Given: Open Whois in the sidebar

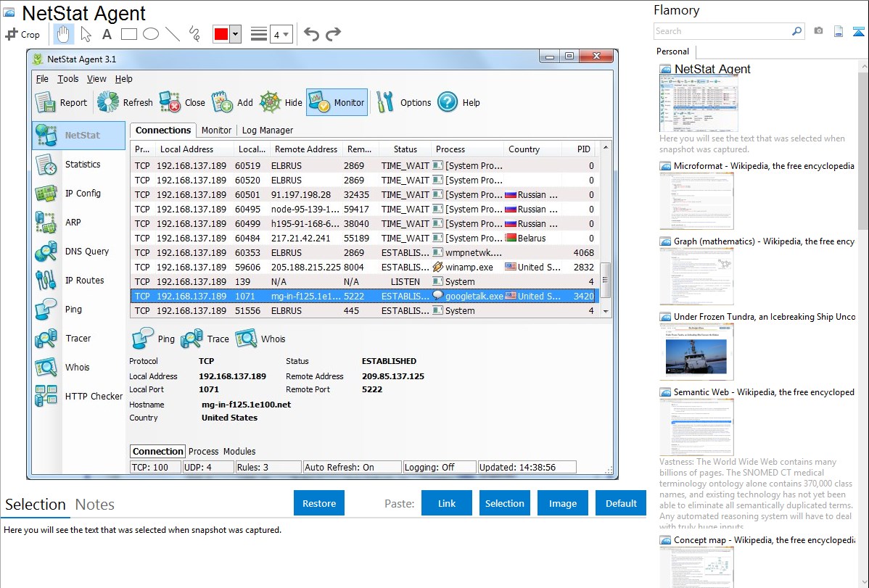Looking at the screenshot, I should click(78, 368).
